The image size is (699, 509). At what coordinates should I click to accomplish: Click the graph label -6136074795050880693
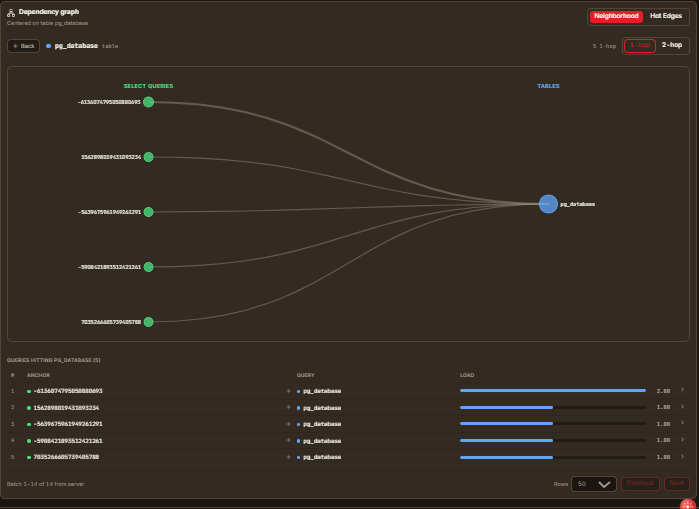[x=109, y=102]
